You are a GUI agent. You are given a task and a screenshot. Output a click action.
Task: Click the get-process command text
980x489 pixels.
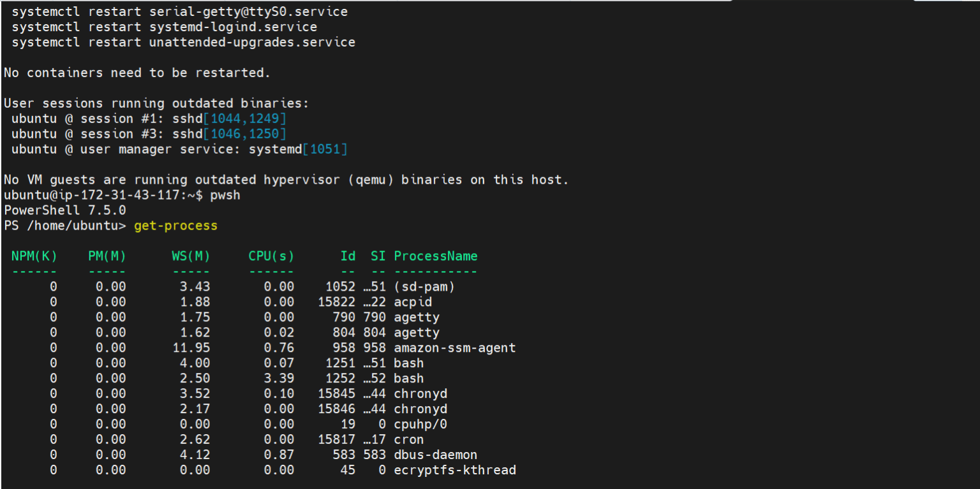[x=175, y=225]
